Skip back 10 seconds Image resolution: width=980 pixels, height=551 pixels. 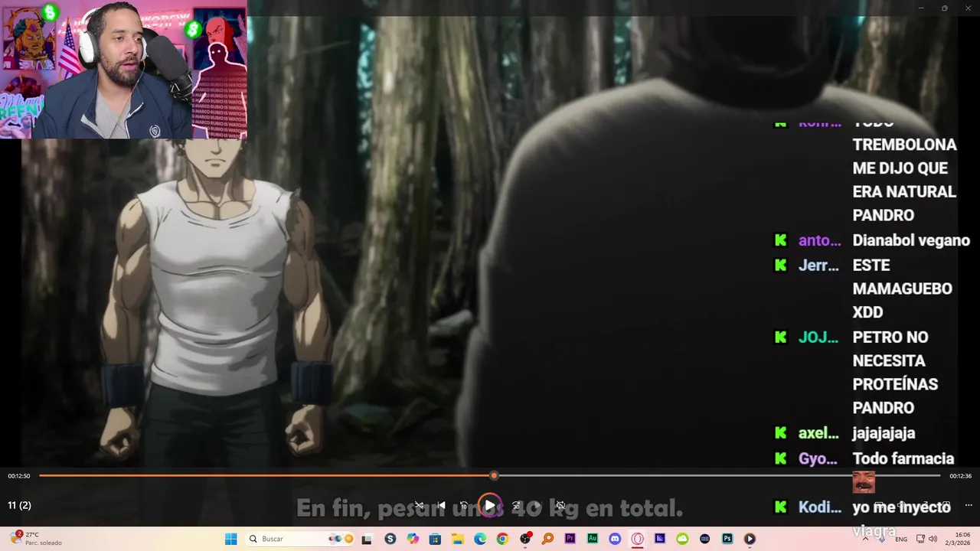click(463, 505)
